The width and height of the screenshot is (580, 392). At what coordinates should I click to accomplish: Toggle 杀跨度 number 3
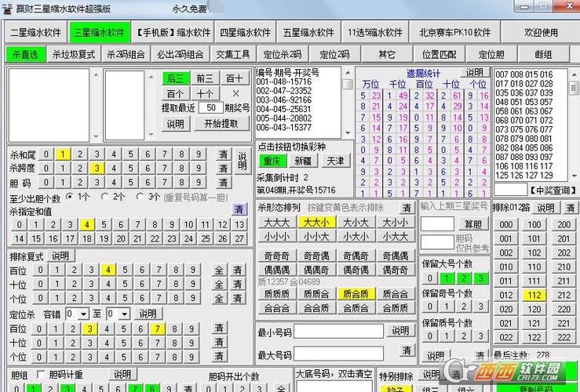pos(97,168)
